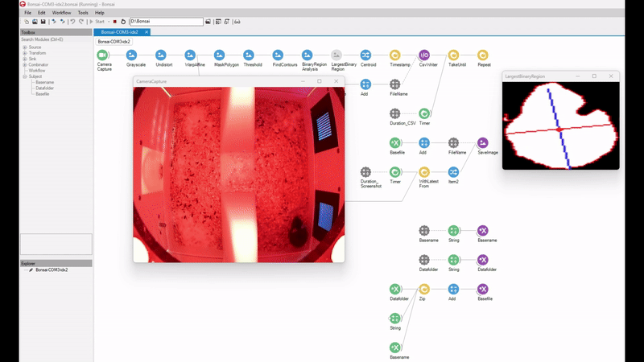
Task: Select the CsvWriter node
Action: tap(424, 55)
